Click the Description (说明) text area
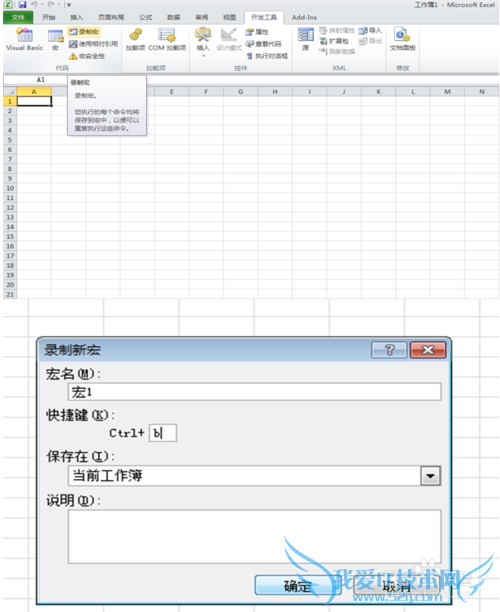 coord(254,536)
